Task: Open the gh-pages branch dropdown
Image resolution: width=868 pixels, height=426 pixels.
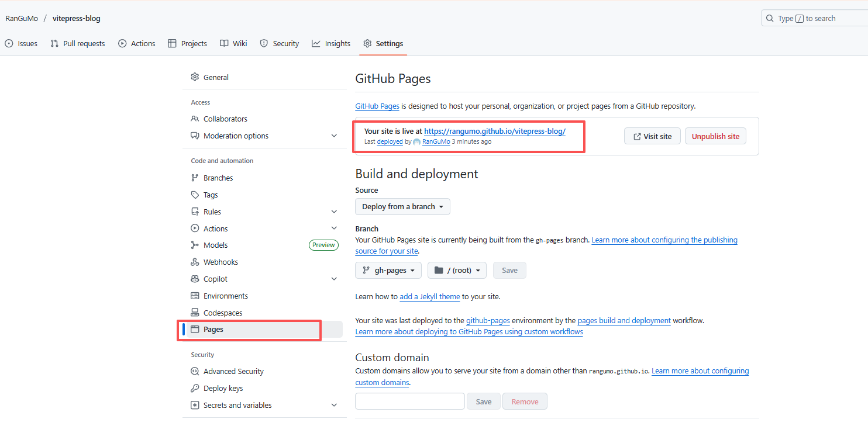Action: pyautogui.click(x=388, y=270)
